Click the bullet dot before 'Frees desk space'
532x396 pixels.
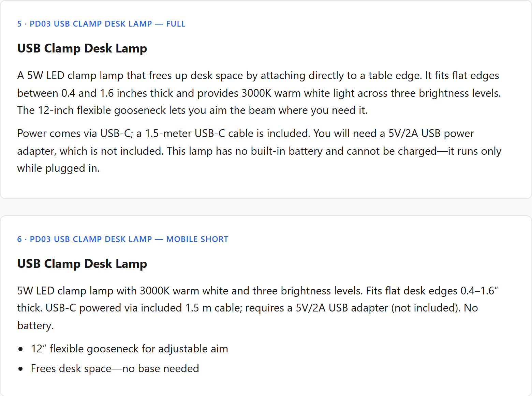point(21,369)
